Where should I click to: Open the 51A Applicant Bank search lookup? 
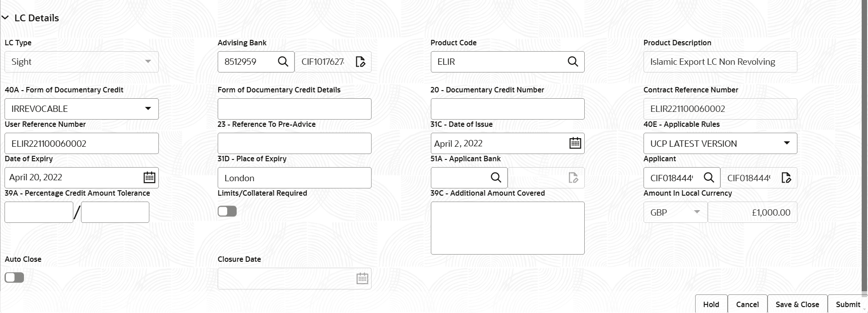(x=496, y=178)
